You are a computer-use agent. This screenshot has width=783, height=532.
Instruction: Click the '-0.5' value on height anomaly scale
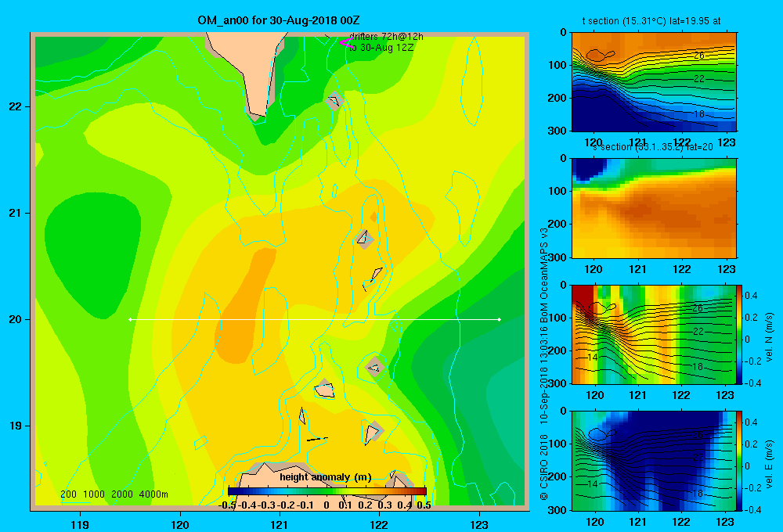point(227,505)
